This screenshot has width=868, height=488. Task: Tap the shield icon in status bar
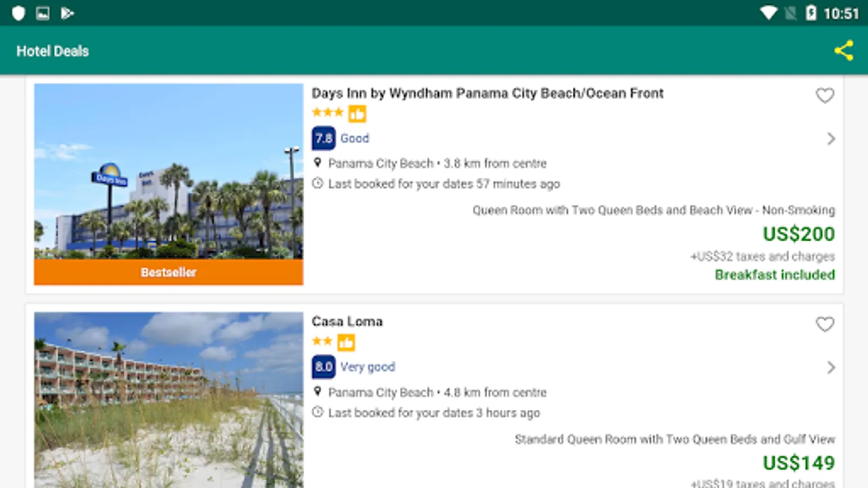[18, 13]
